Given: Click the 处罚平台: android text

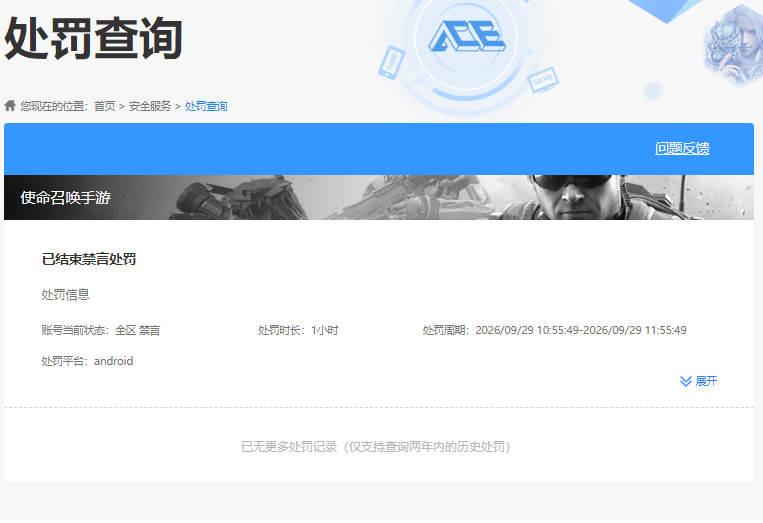Looking at the screenshot, I should tap(87, 361).
